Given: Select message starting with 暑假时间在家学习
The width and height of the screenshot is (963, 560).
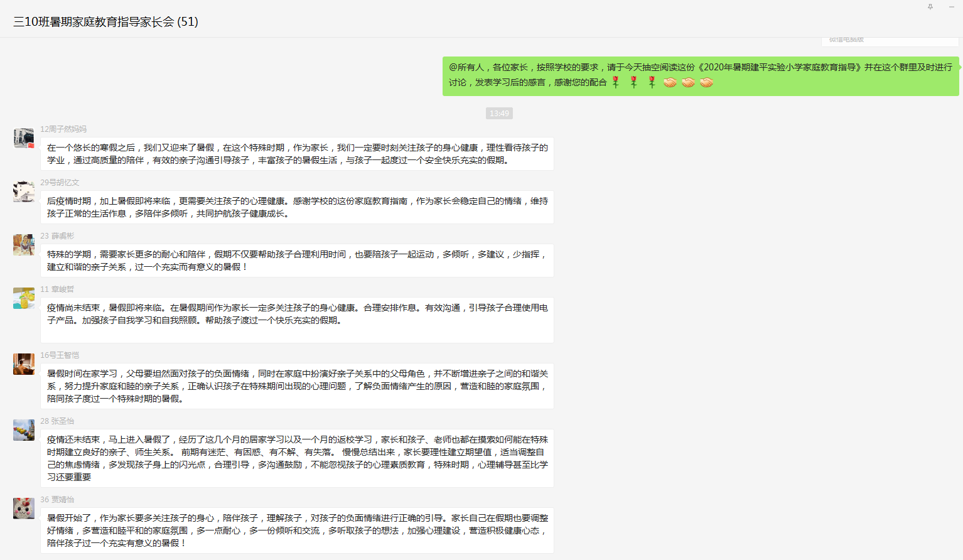Looking at the screenshot, I should click(297, 386).
